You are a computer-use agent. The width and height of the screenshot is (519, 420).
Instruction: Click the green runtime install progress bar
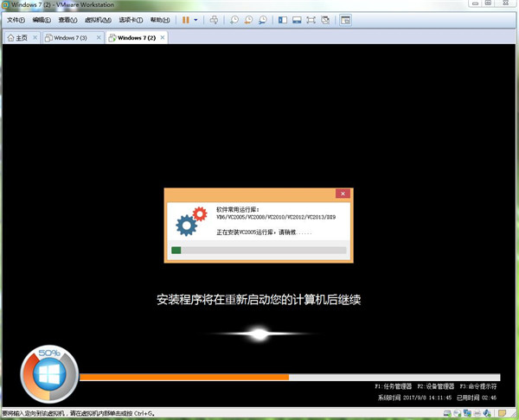tap(259, 250)
